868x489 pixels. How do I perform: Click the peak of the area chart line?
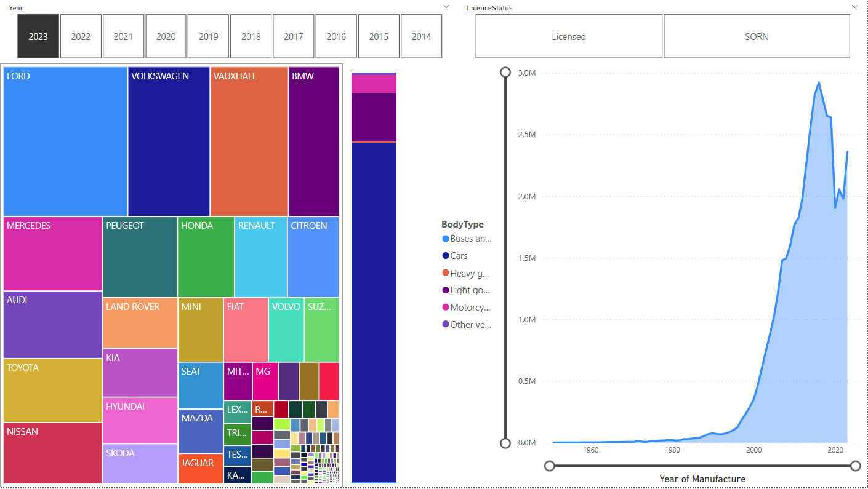[x=818, y=82]
